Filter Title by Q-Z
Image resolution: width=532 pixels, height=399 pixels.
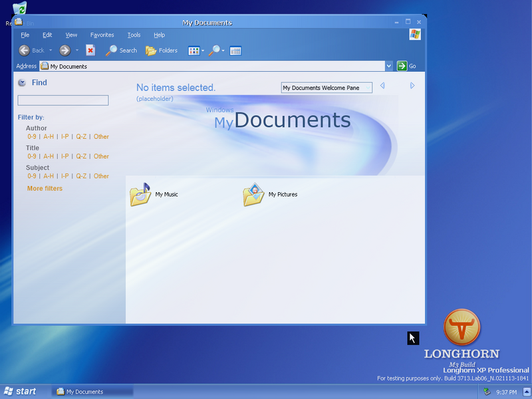pos(81,156)
